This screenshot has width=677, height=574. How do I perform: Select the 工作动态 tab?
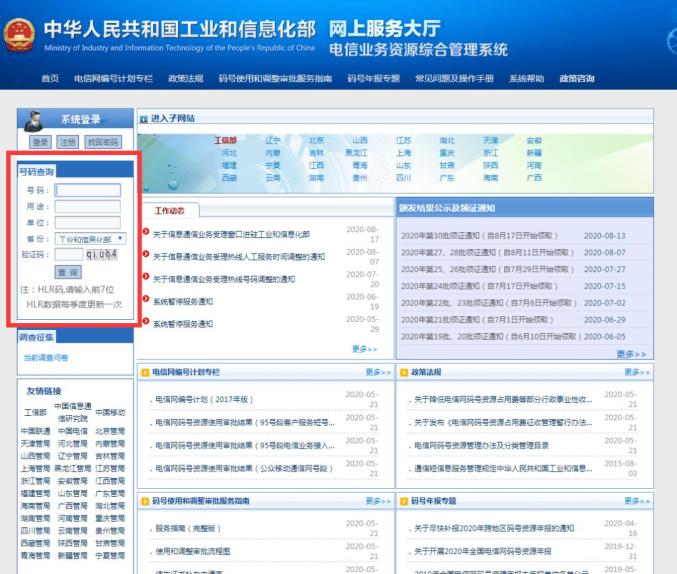coord(170,211)
